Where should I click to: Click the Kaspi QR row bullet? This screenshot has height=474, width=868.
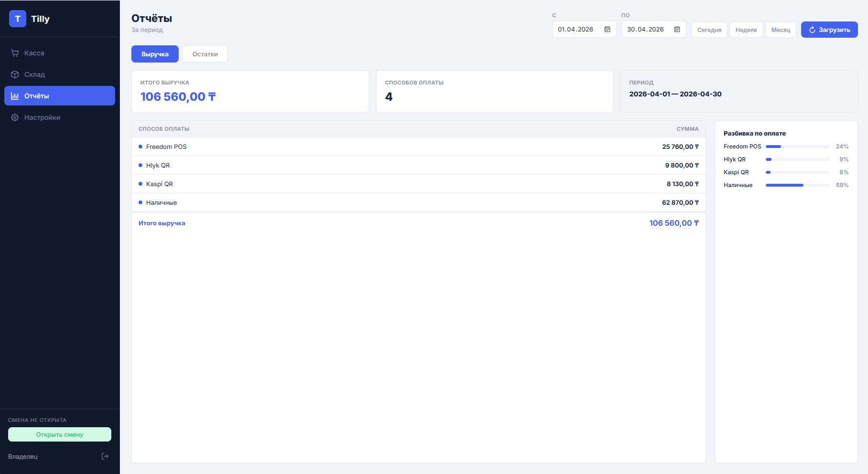pyautogui.click(x=140, y=184)
